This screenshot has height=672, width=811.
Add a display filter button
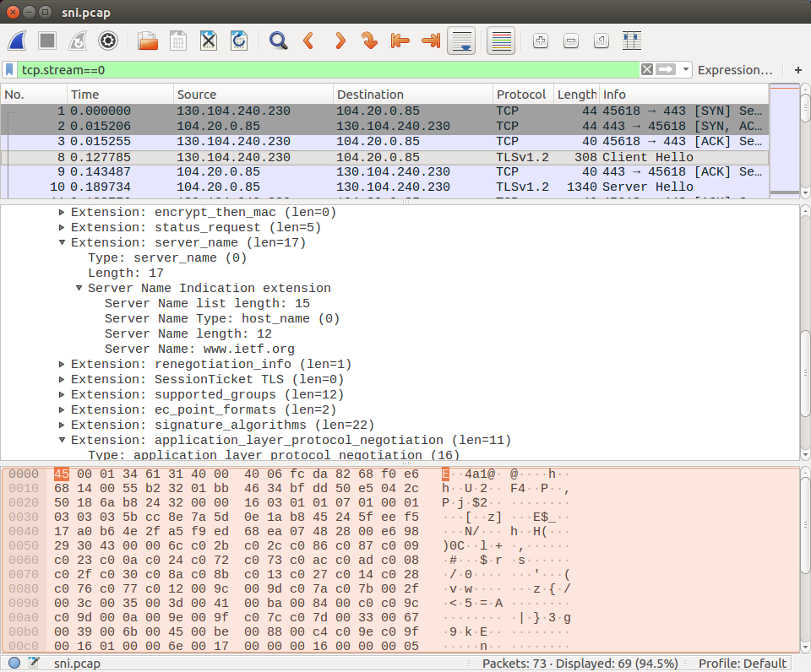point(798,70)
